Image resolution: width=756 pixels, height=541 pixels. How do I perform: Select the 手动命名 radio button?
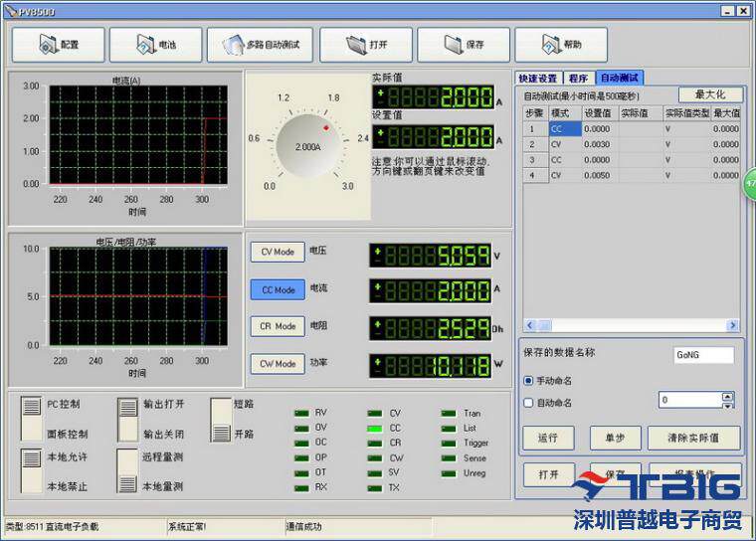click(528, 381)
